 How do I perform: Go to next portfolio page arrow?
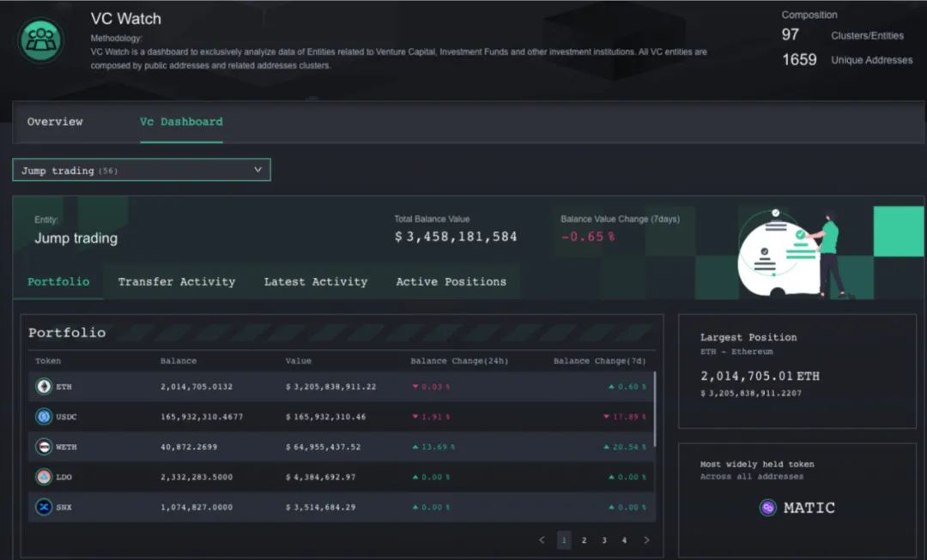[x=646, y=540]
